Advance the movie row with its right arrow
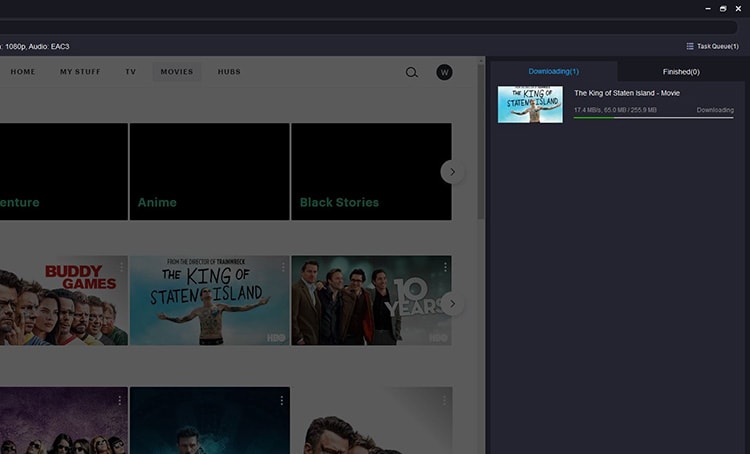 [x=452, y=304]
